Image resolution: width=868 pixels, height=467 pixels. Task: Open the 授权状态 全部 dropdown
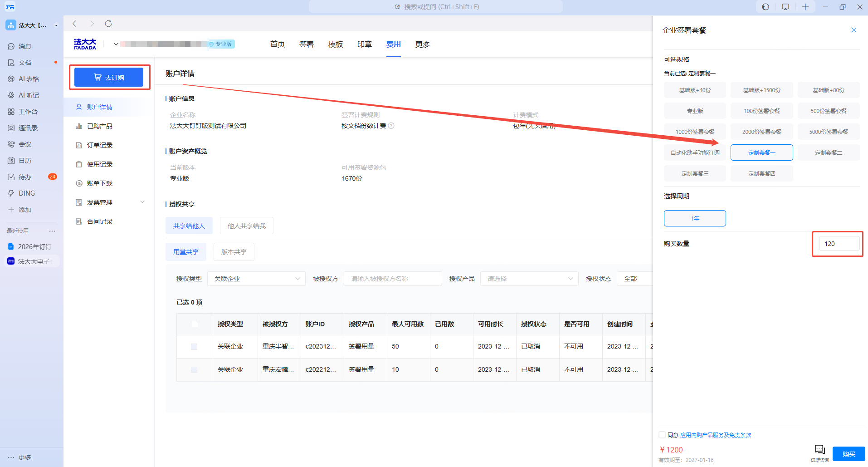635,279
